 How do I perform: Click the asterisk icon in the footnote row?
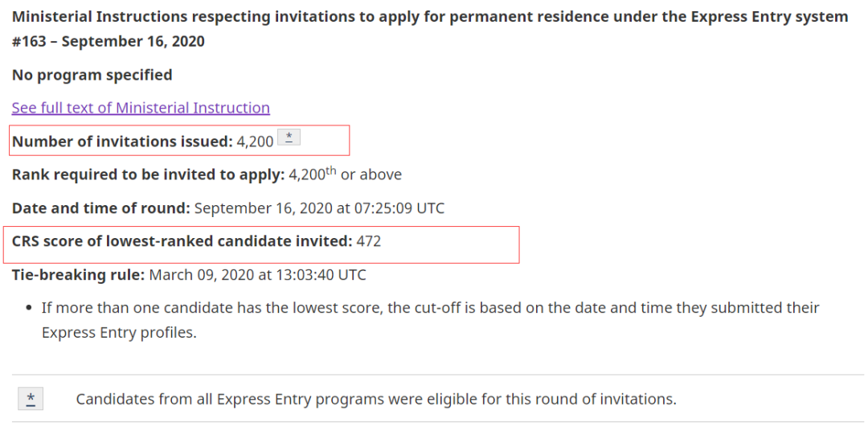click(x=31, y=399)
